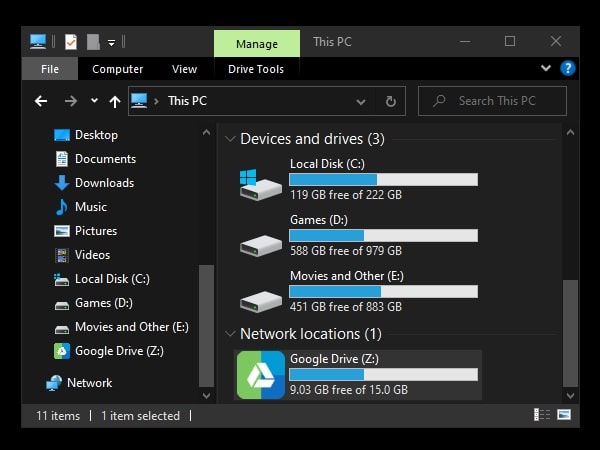Click the Devices and drives (3) header
Image resolution: width=600 pixels, height=450 pixels.
tap(312, 139)
